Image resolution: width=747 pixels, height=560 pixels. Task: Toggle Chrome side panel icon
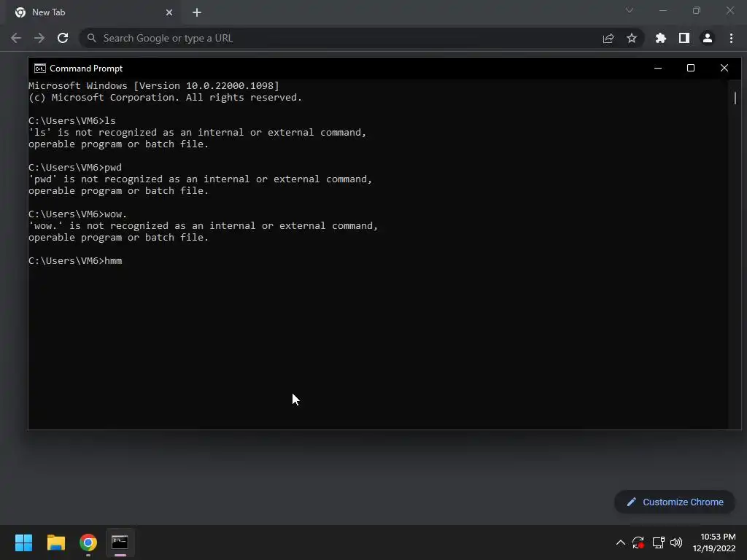tap(684, 38)
